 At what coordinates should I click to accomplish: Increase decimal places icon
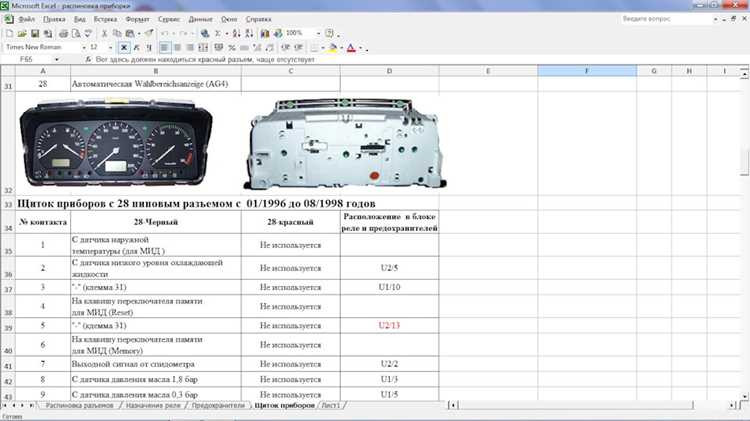[257, 48]
